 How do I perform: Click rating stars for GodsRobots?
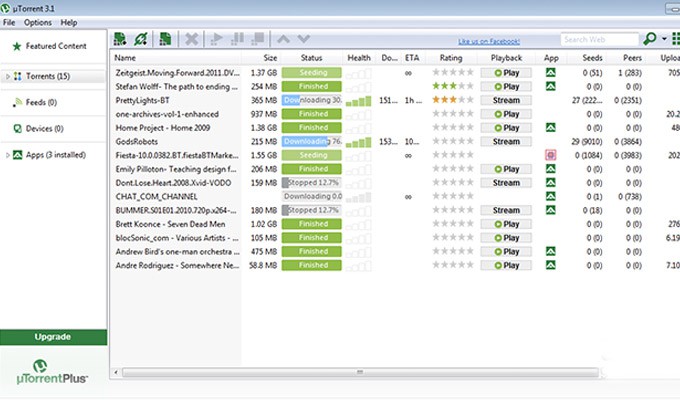coord(453,141)
